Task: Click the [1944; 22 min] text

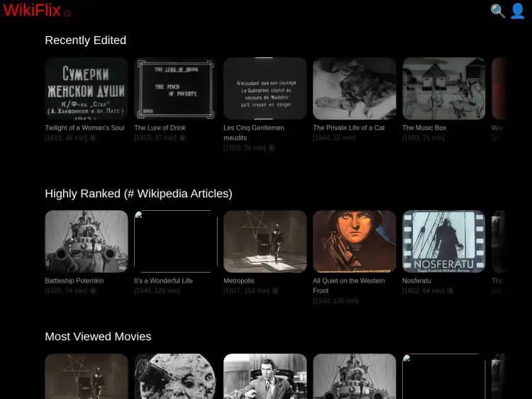Action: (x=334, y=138)
